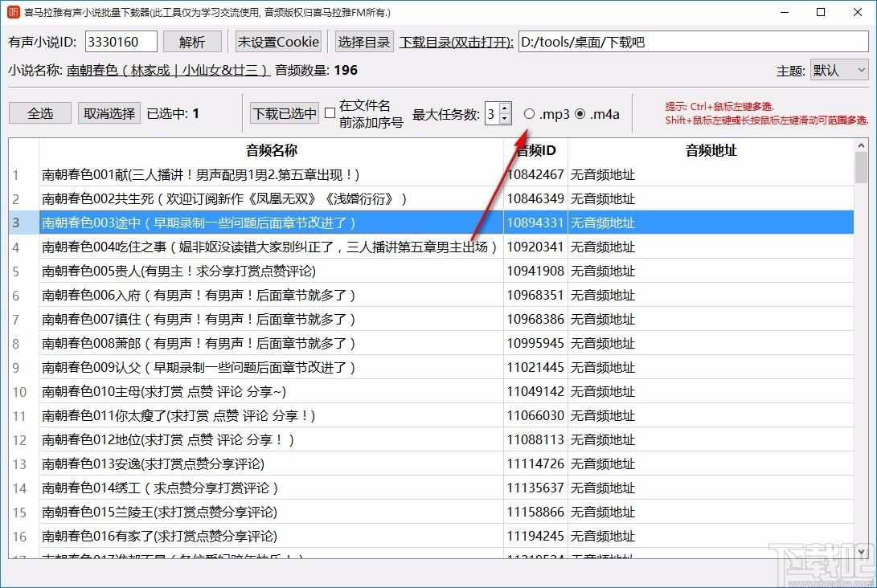Image resolution: width=877 pixels, height=588 pixels.
Task: Select row 南朝春色015兰陵王
Action: tap(271, 512)
